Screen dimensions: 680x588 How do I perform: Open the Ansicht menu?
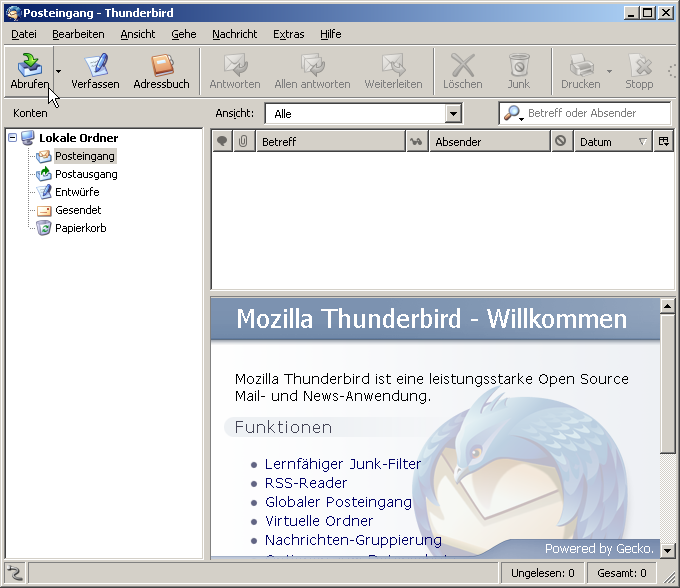click(137, 34)
